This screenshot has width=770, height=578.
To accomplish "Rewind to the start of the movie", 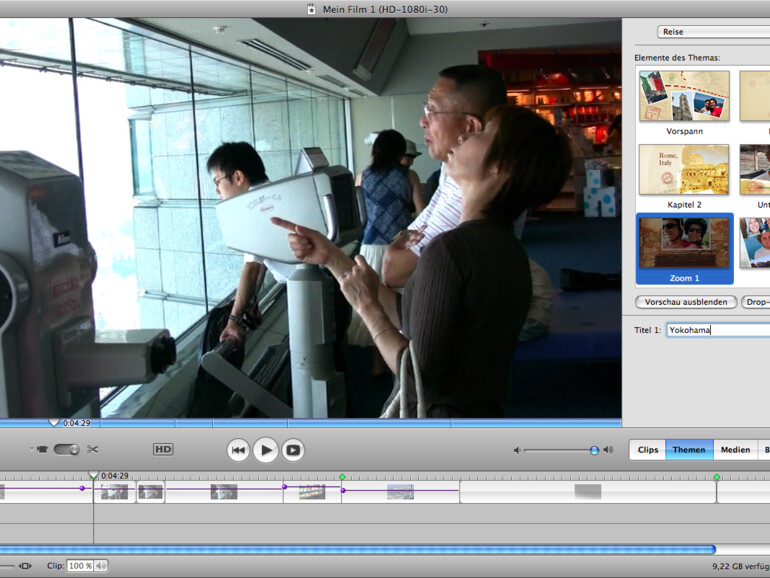I will point(238,450).
